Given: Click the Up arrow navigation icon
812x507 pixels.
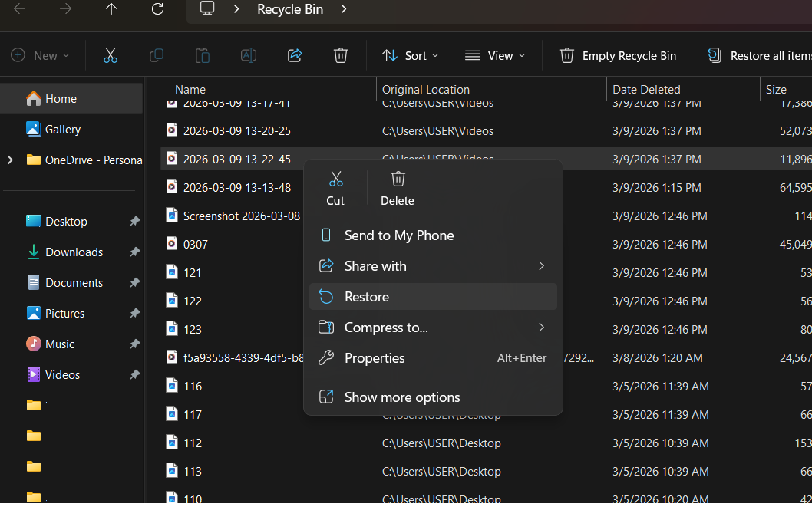Looking at the screenshot, I should [x=111, y=9].
